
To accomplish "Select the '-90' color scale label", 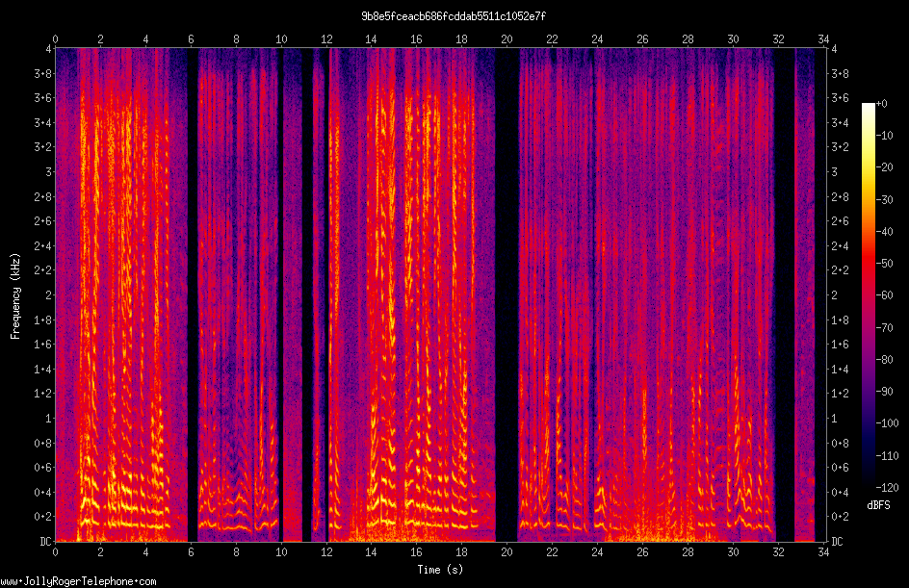I will [884, 392].
